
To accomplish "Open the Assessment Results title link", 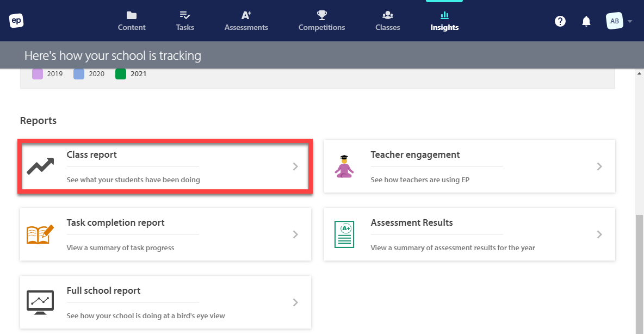I will click(x=412, y=222).
